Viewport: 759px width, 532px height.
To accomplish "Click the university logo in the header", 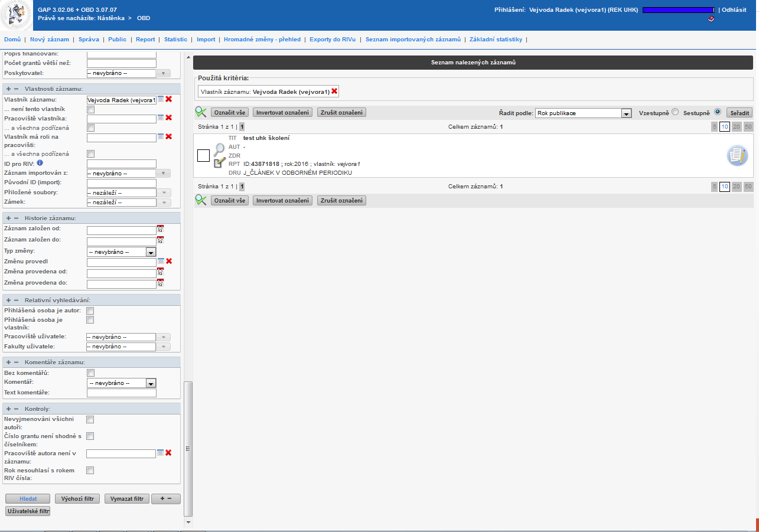I will pos(17,16).
